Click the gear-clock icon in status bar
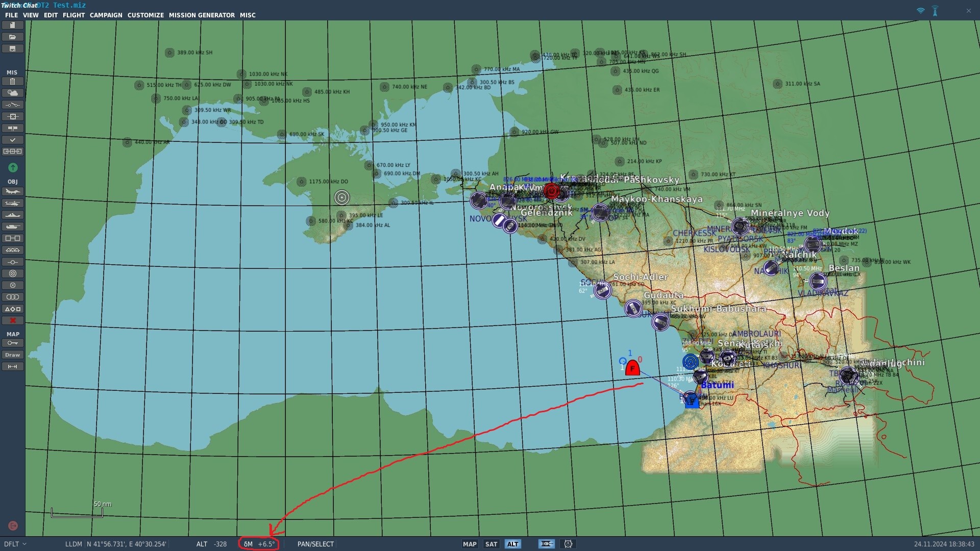 coord(568,544)
